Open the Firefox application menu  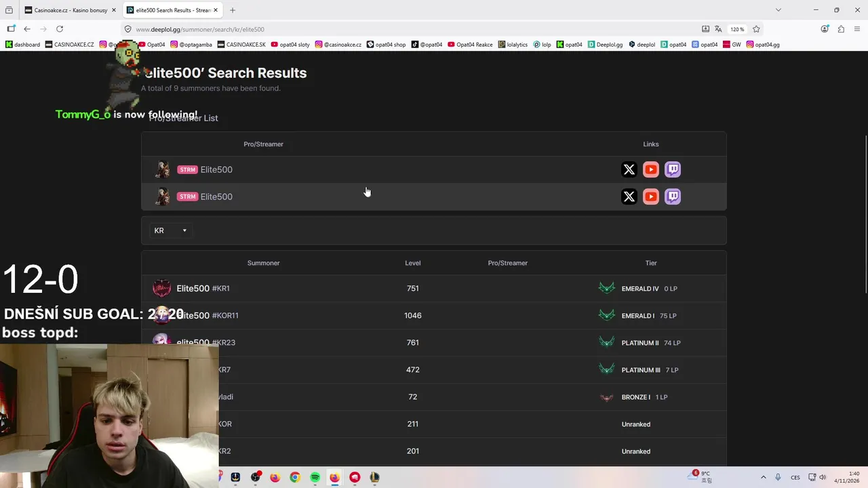click(x=857, y=29)
